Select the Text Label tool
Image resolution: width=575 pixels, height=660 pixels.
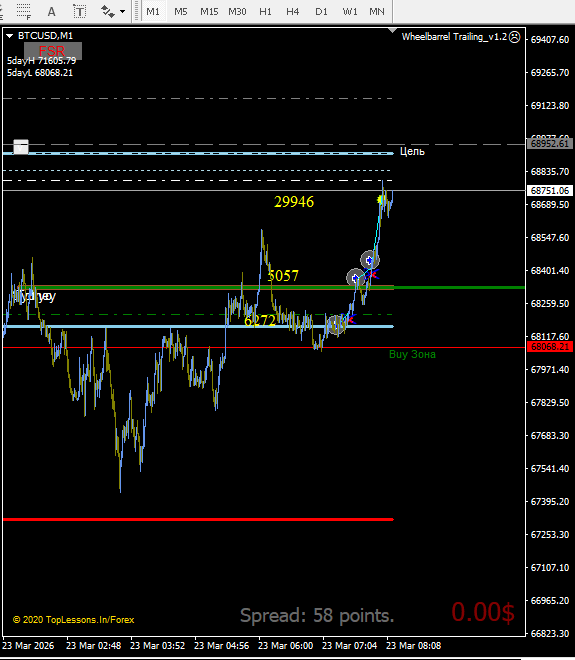coord(80,11)
